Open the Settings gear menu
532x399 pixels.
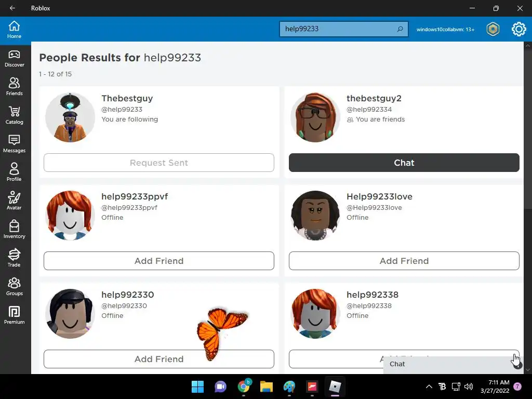[x=519, y=29]
